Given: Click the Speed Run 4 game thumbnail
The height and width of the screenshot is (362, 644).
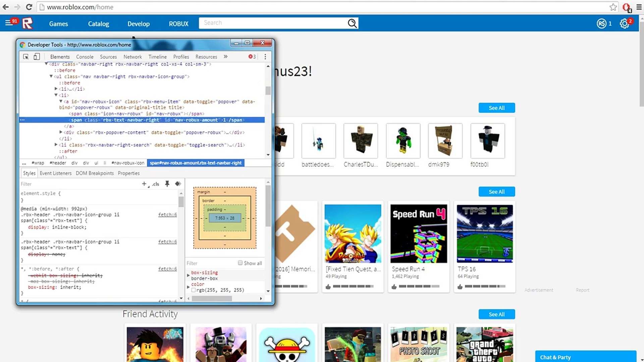Looking at the screenshot, I should [x=418, y=233].
